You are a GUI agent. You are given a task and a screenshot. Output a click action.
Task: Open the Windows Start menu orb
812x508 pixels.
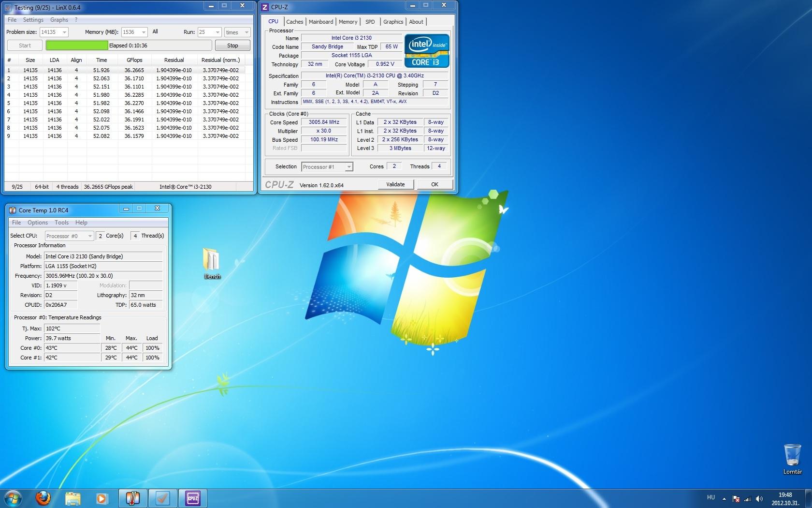point(13,498)
